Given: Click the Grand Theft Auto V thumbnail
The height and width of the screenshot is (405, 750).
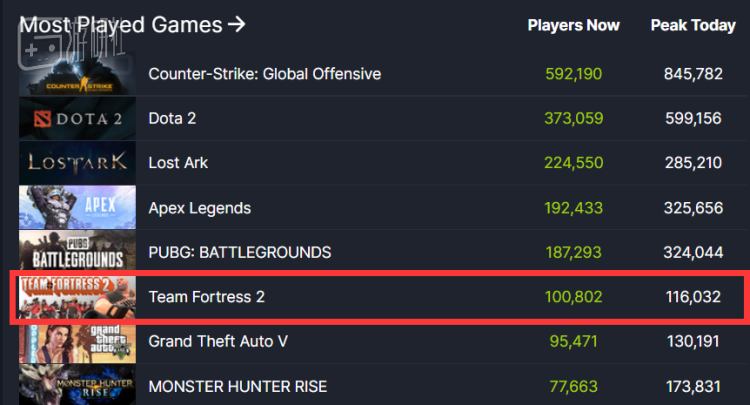Looking at the screenshot, I should [78, 341].
